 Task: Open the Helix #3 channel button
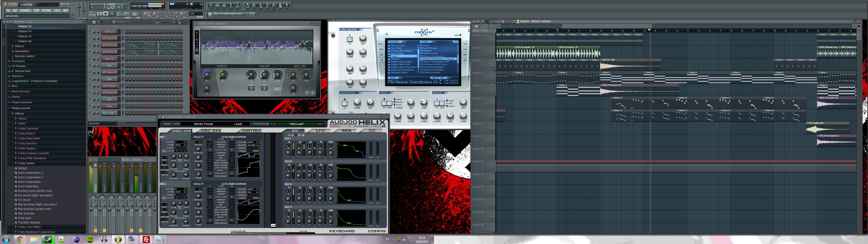pos(109,32)
